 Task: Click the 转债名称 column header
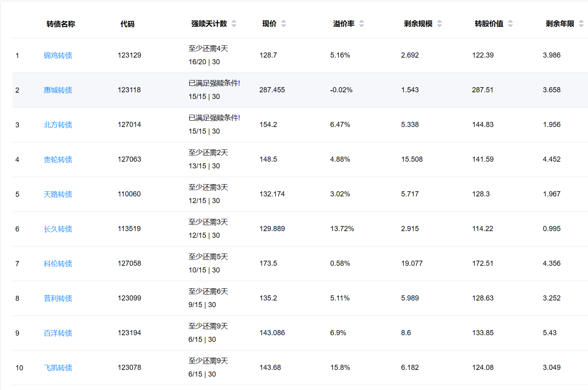coord(61,24)
